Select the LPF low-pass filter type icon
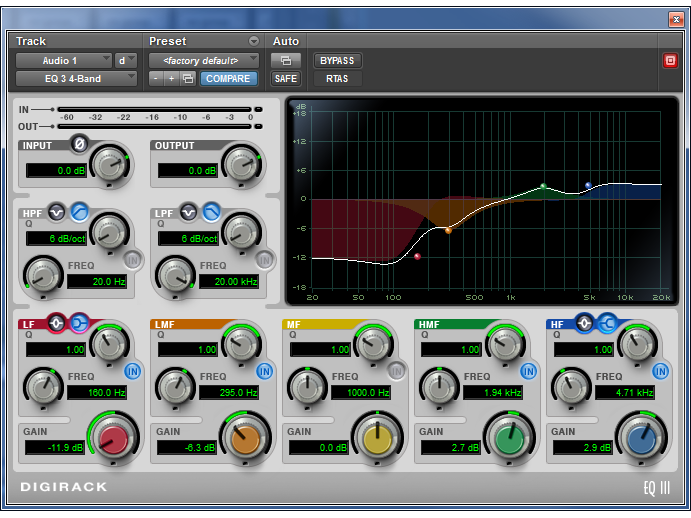The width and height of the screenshot is (691, 518). pyautogui.click(x=212, y=212)
